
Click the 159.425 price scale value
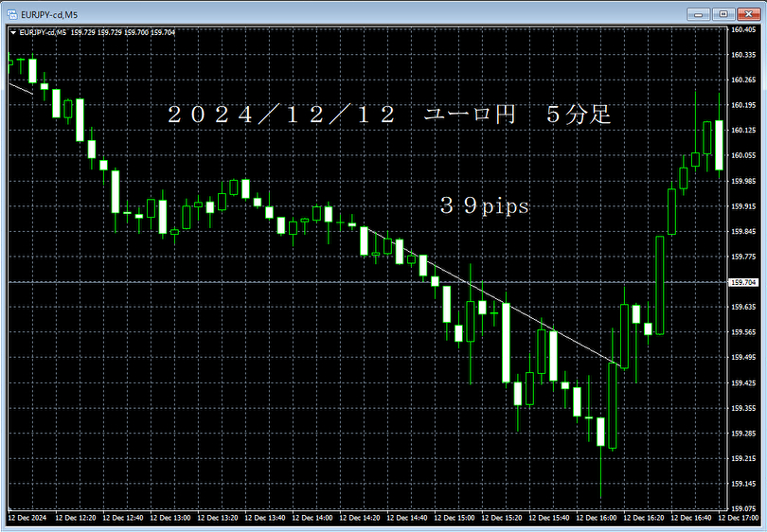click(x=743, y=382)
